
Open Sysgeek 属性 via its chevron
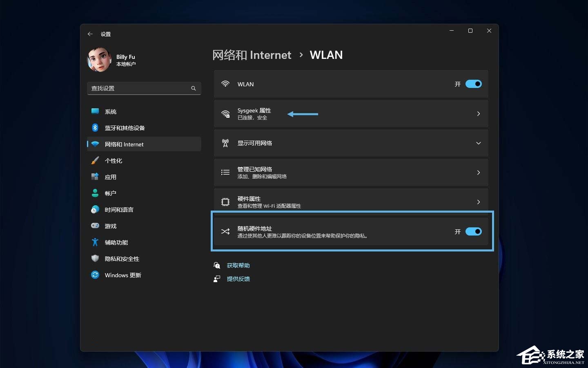pos(478,114)
